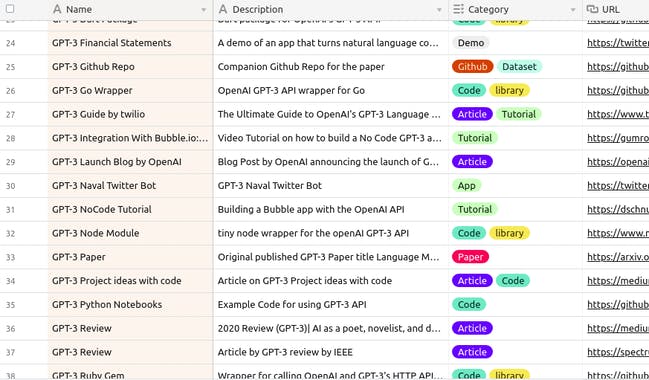The width and height of the screenshot is (649, 380).
Task: Open the github link for GPT-3 Python Notebooks
Action: click(618, 305)
